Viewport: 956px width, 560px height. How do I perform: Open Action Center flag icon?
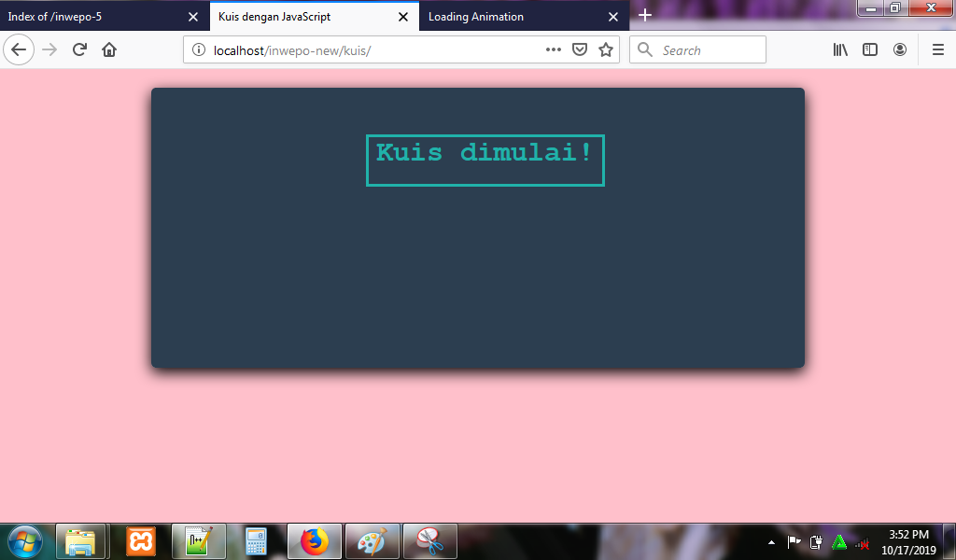(x=794, y=541)
